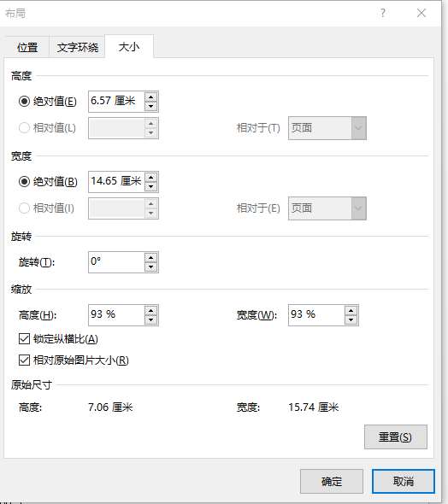Decrease the absolute height value with down arrow
Image resolution: width=448 pixels, height=504 pixels.
[150, 106]
